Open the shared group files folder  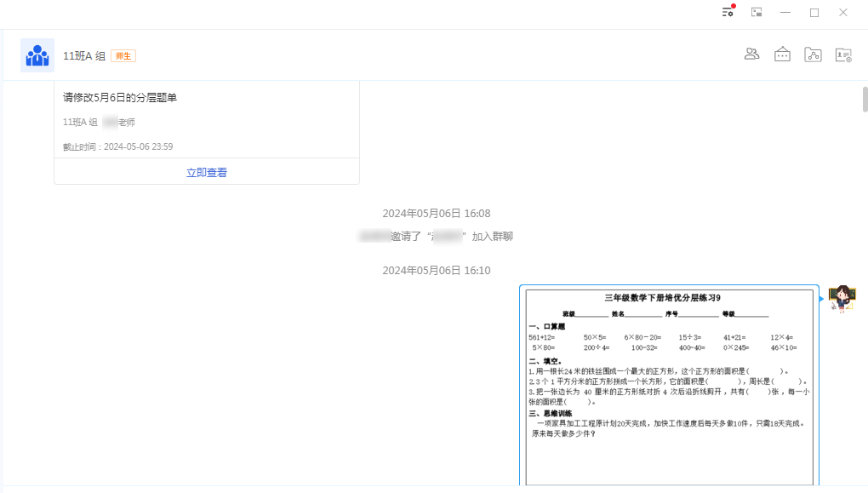point(813,53)
